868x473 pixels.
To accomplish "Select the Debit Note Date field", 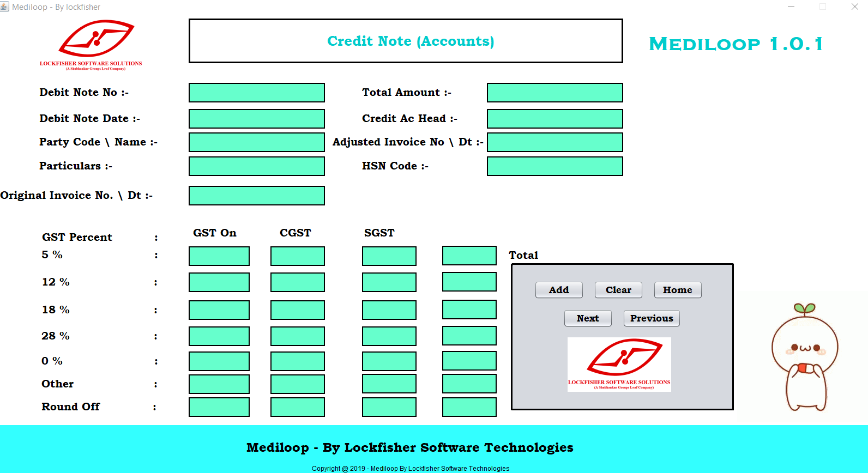I will [x=256, y=119].
